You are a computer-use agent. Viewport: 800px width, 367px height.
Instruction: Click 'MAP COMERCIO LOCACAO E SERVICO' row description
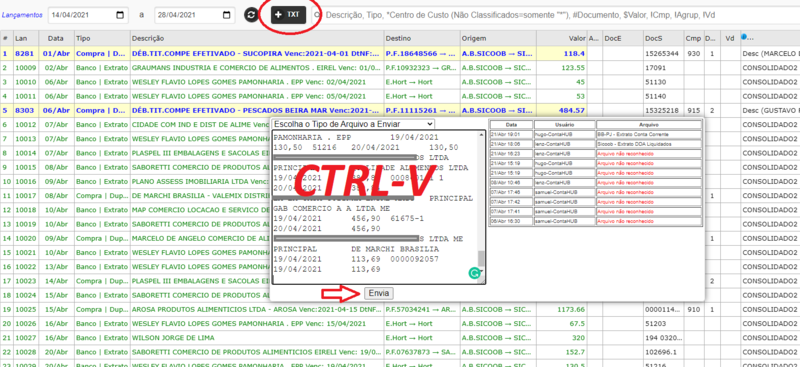(x=200, y=210)
